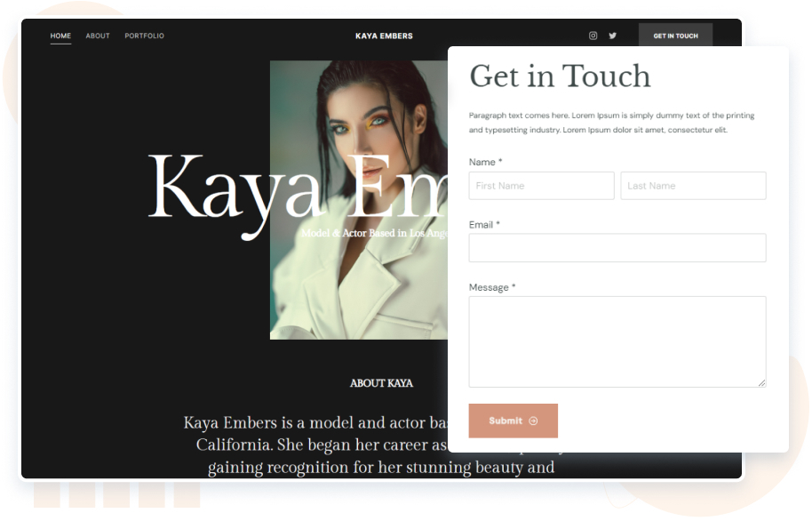Viewport: 812px width, 521px height.
Task: Select PORTFOLIO in the top navigation
Action: [x=144, y=36]
